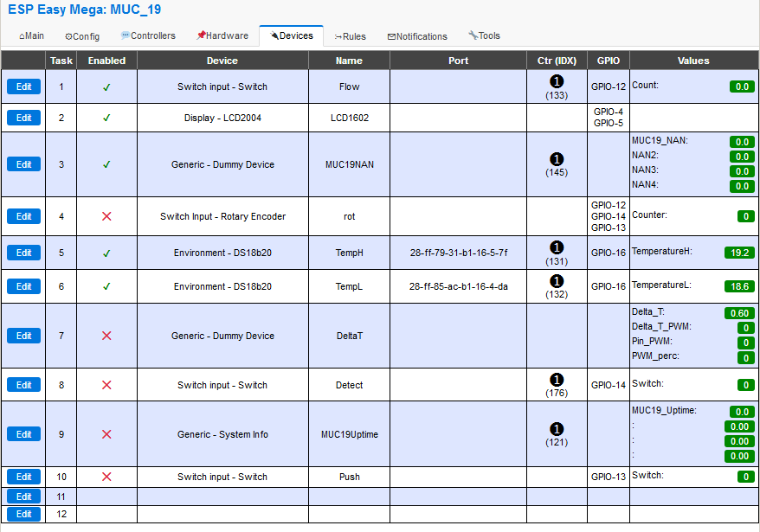Click Display - LCD2004 device cell

pyautogui.click(x=222, y=118)
